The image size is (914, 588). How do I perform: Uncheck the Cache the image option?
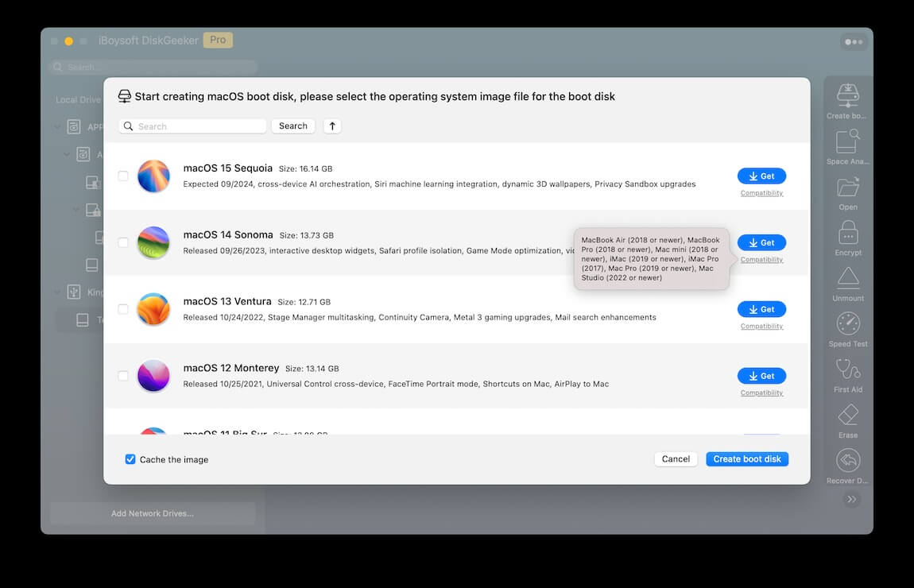coord(130,459)
